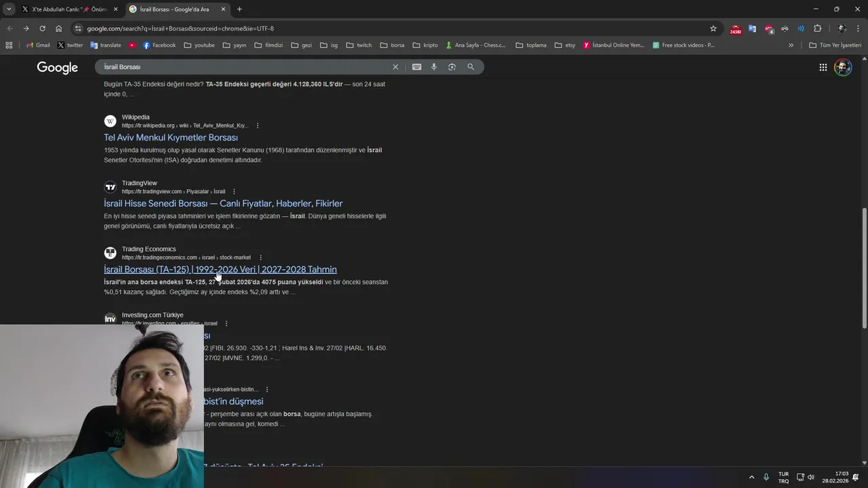Open Chrome three-dot main menu

click(x=859, y=28)
